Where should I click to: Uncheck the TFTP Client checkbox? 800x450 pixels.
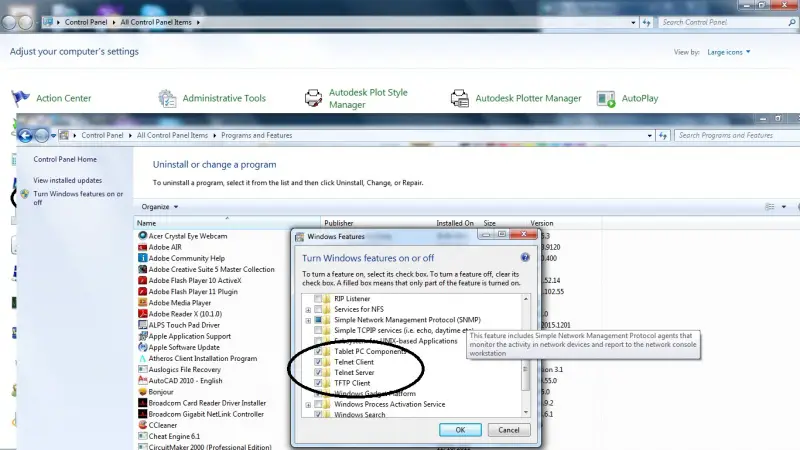(318, 383)
